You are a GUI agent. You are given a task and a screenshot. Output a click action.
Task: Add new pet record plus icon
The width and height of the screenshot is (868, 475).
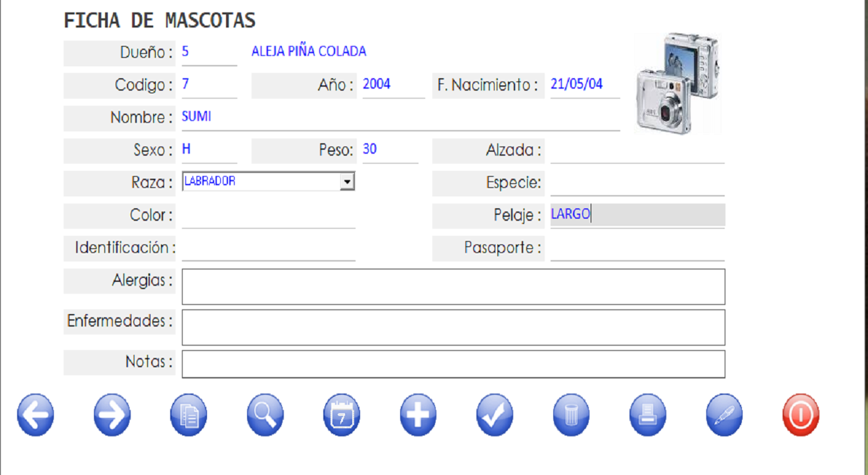pyautogui.click(x=419, y=415)
